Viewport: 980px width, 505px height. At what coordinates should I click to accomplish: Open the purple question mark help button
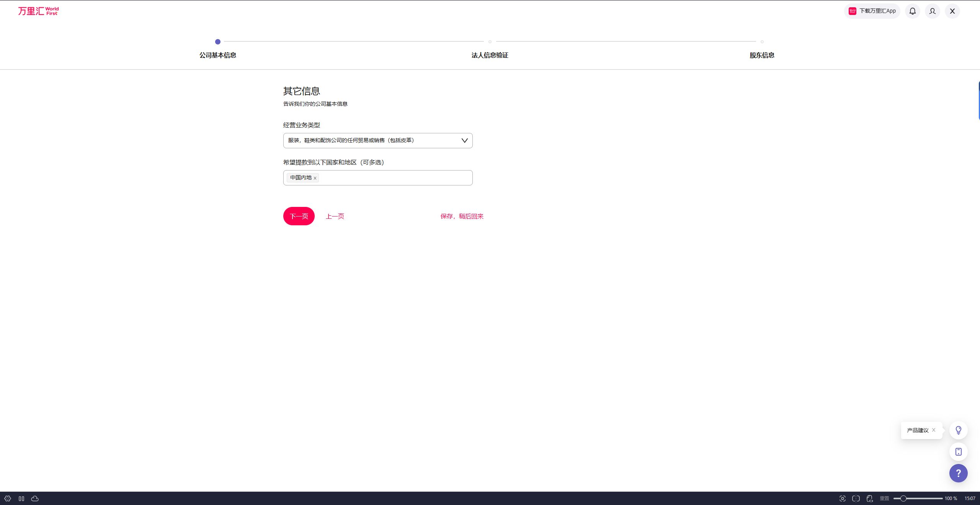(x=959, y=473)
